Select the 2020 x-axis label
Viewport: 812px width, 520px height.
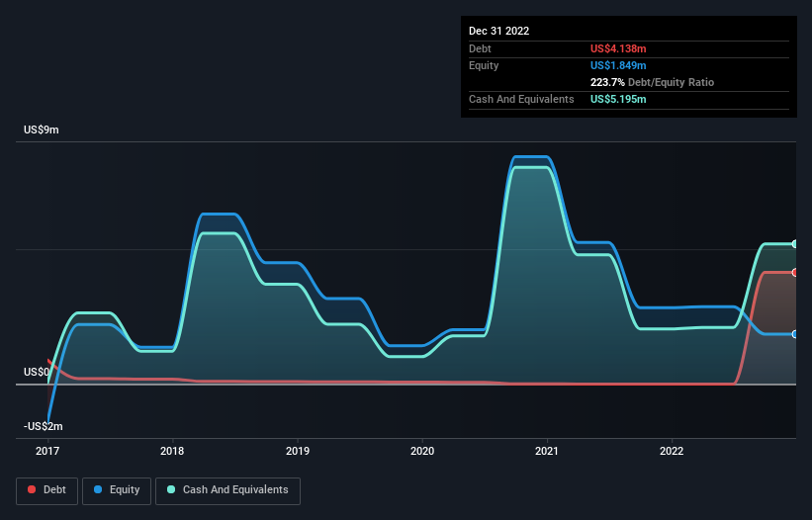(422, 451)
